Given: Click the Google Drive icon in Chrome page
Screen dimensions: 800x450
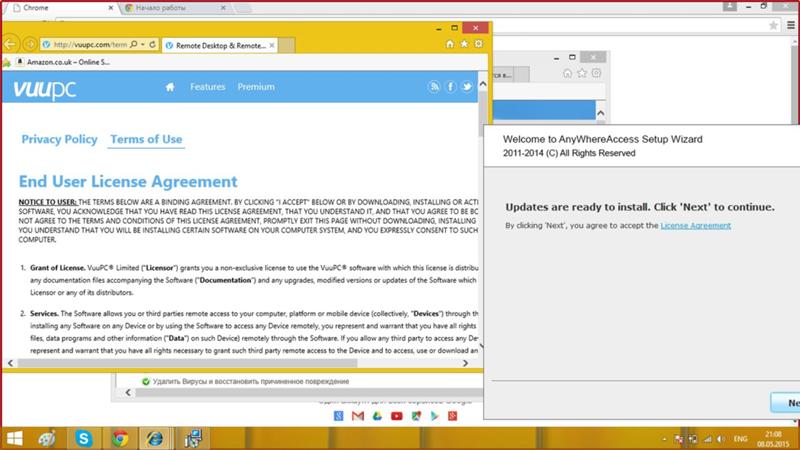Looking at the screenshot, I should tap(377, 416).
